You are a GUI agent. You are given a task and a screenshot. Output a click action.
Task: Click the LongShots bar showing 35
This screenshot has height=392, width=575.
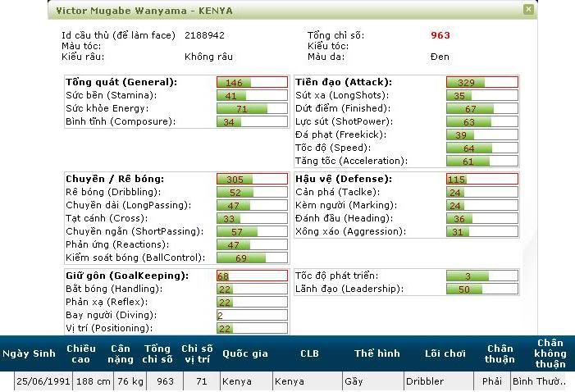pyautogui.click(x=482, y=95)
